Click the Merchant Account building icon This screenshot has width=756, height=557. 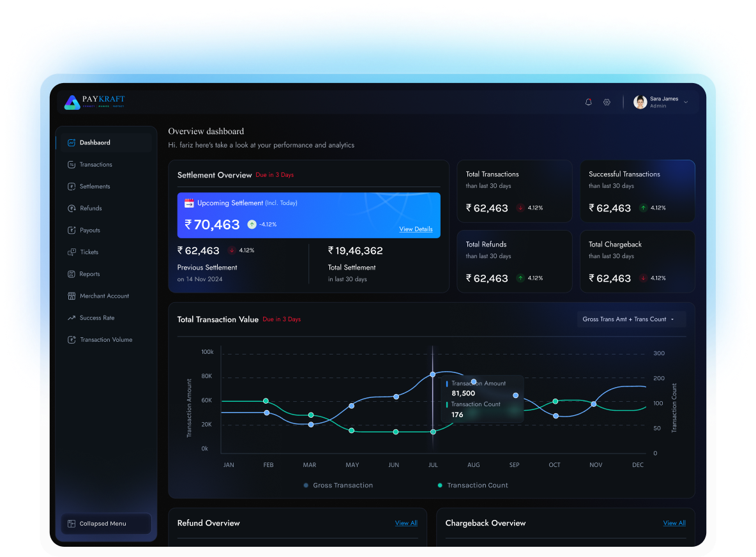[72, 296]
